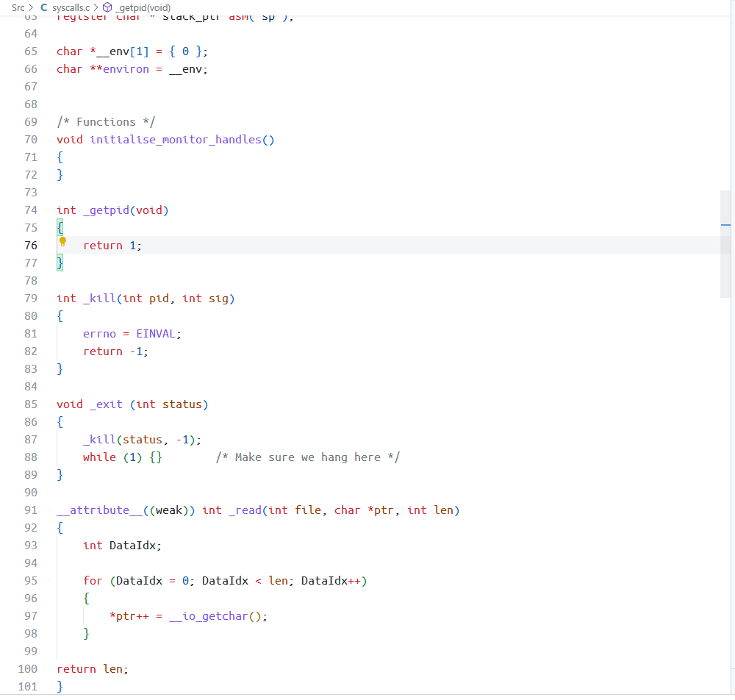Click 'return len;' on line 100
The height and width of the screenshot is (700, 735).
(x=93, y=669)
